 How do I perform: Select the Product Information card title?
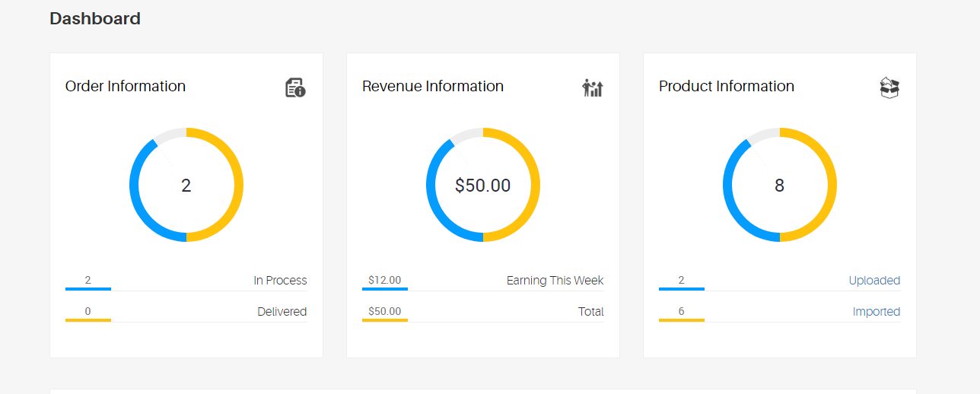coord(727,87)
